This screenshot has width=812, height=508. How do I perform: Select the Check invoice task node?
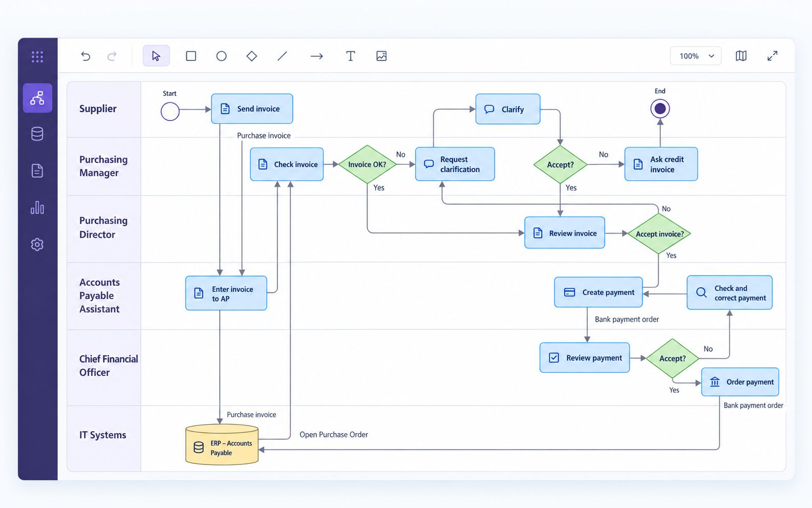point(287,164)
